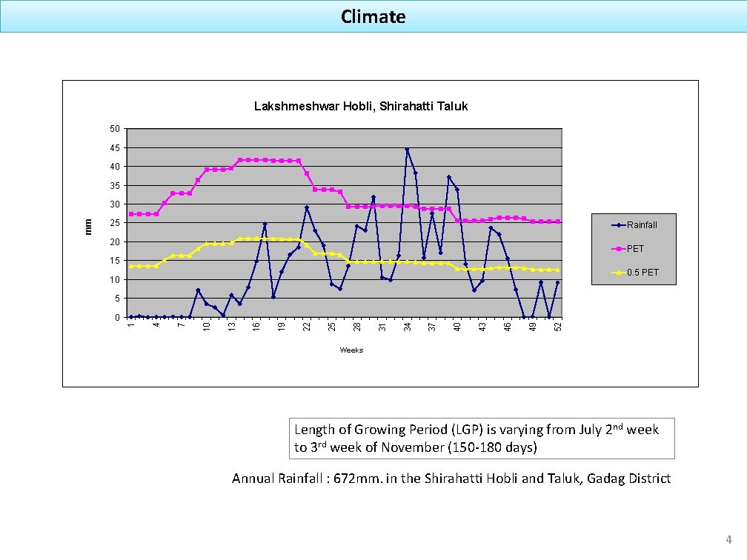Select the slide page number 4

[x=728, y=539]
